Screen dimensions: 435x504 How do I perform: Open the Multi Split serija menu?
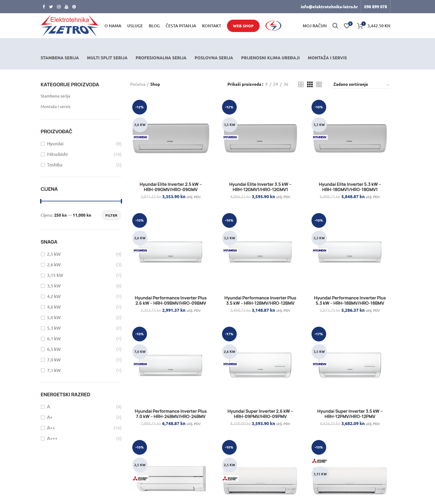pyautogui.click(x=107, y=58)
